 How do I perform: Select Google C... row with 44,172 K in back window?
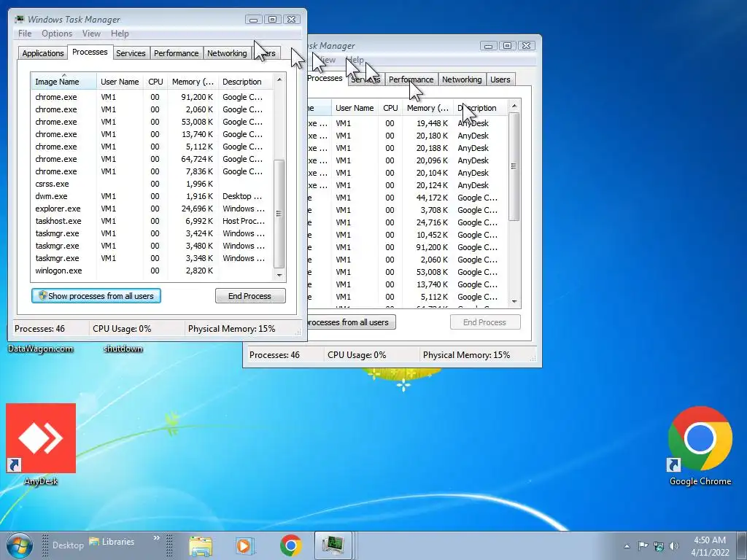[x=408, y=198]
